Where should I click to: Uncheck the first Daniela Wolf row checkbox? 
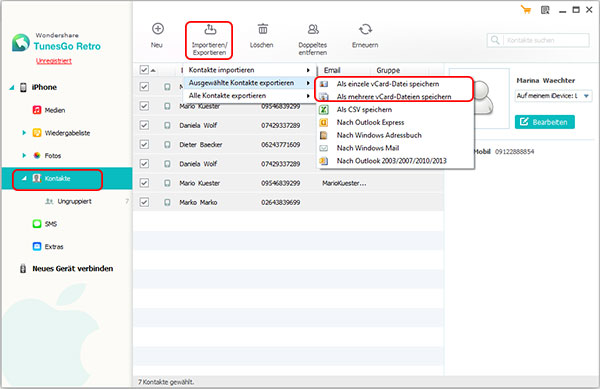[144, 125]
